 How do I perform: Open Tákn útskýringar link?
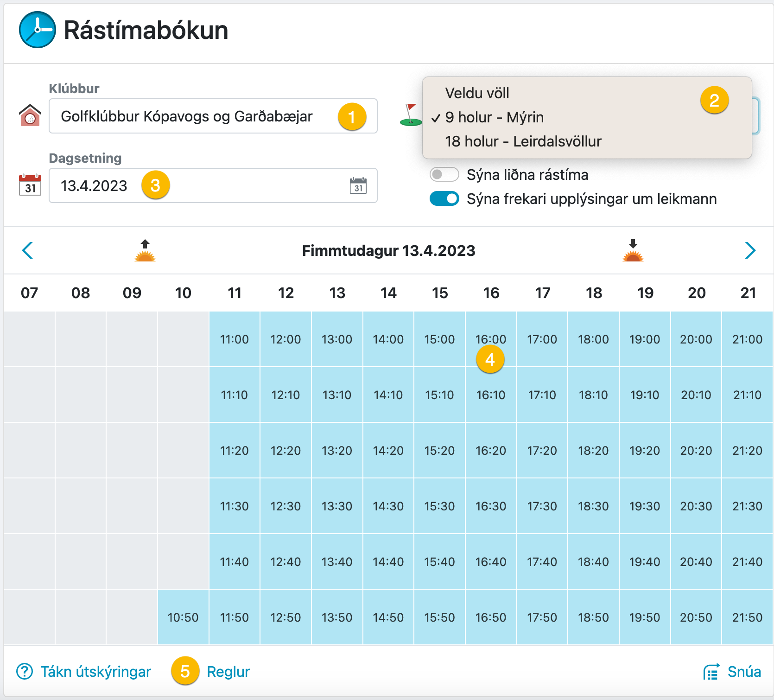click(96, 671)
